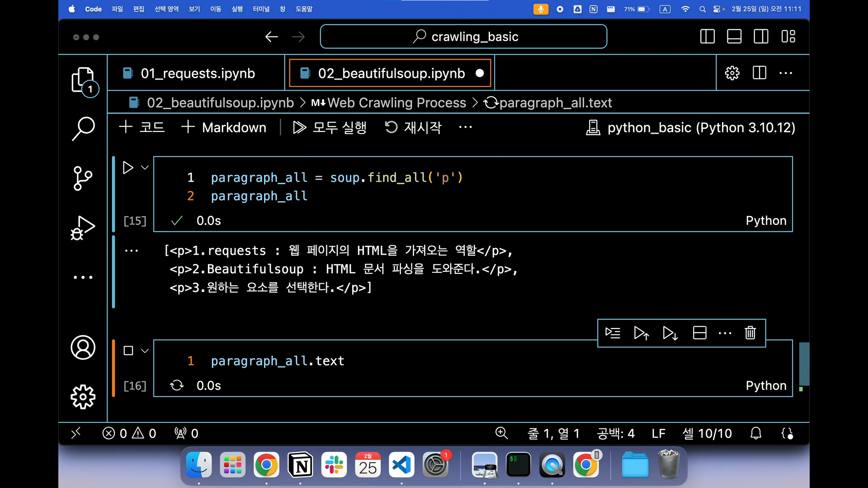The width and height of the screenshot is (868, 488).
Task: Click the crawling_basic search field
Action: point(463,37)
